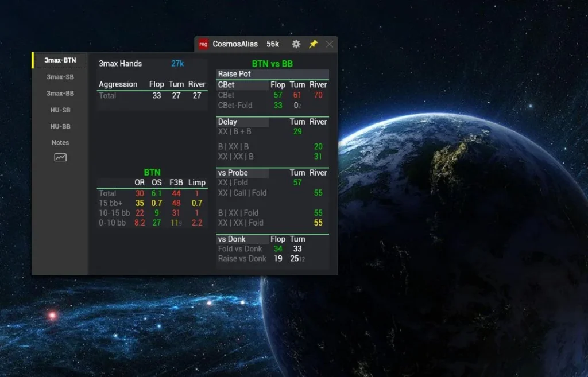Click the 15 bb+ F3B value 48

[x=176, y=203]
